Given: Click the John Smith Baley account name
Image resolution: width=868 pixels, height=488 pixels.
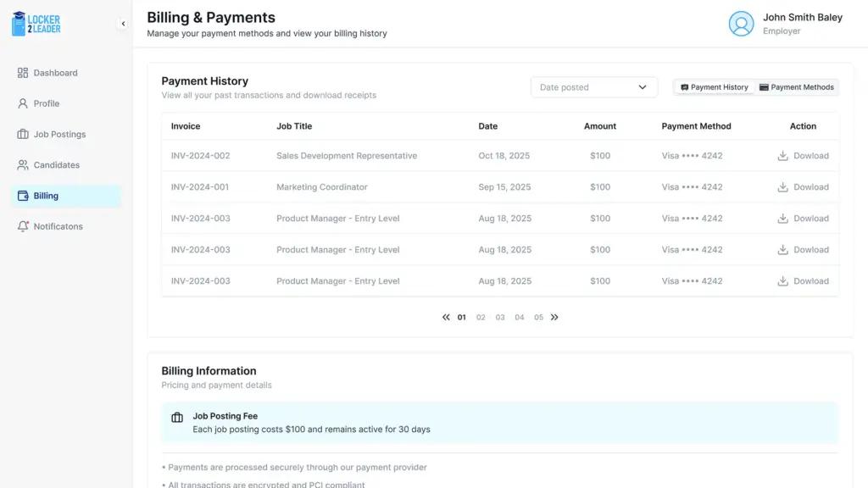Looking at the screenshot, I should [x=802, y=17].
